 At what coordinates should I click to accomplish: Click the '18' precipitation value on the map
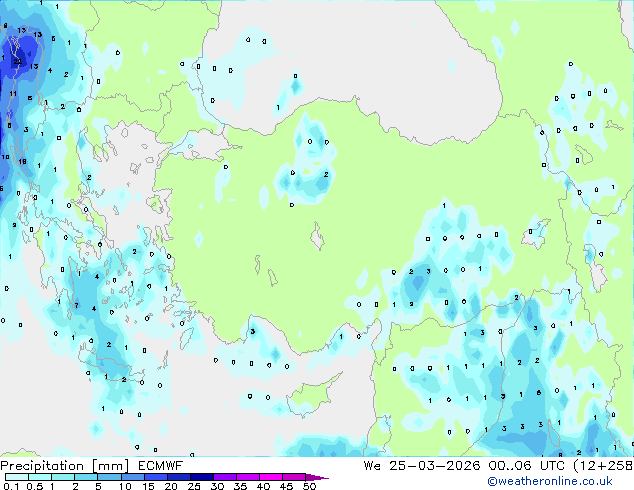tap(22, 162)
